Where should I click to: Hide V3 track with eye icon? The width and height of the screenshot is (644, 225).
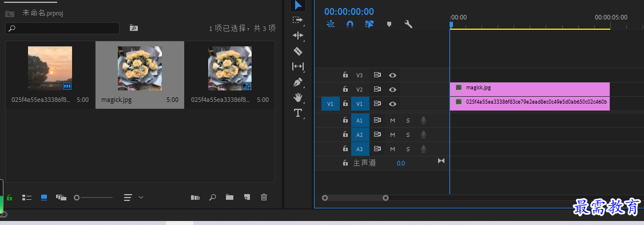(393, 75)
